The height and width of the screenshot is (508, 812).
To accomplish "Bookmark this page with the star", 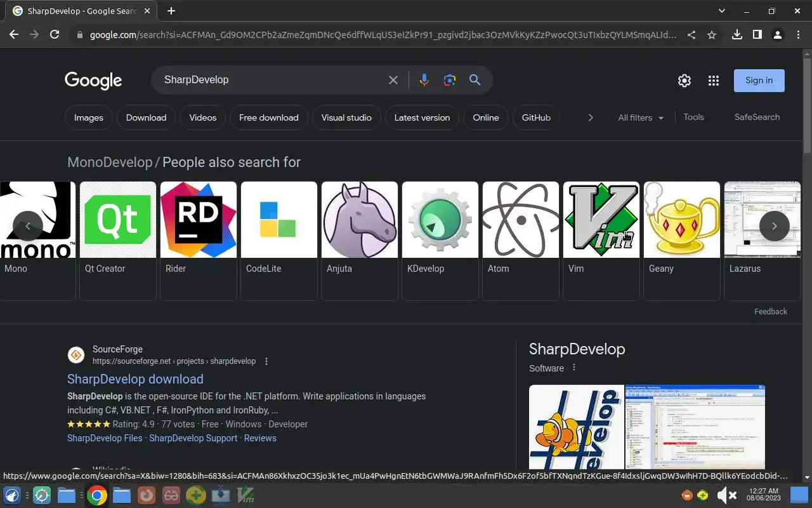I will (712, 35).
